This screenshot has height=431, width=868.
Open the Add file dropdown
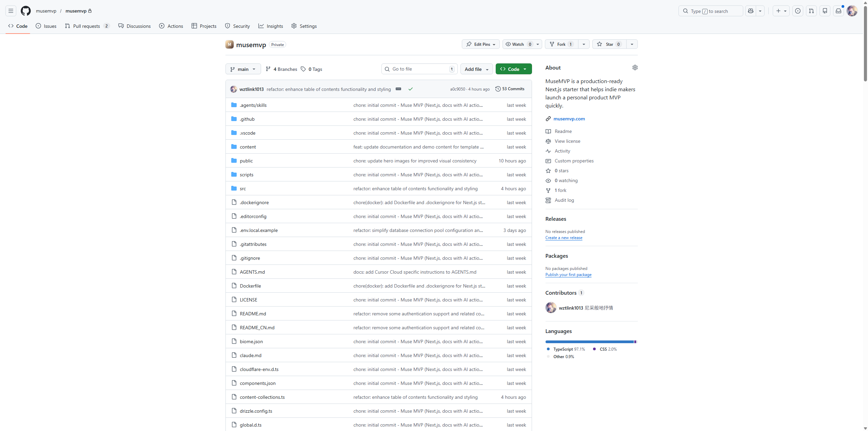[476, 69]
